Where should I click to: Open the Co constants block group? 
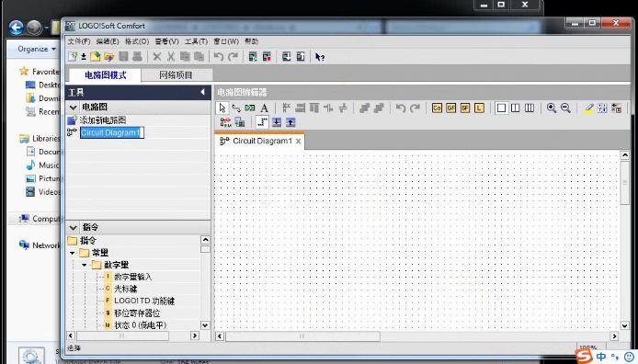tap(437, 108)
